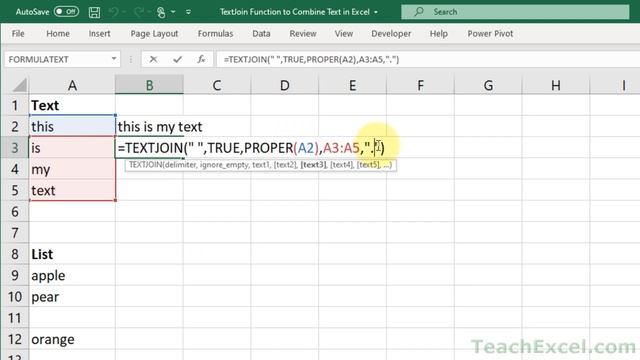Open Customize Quick Access Toolbar dropdown
640x360 pixels.
click(x=188, y=12)
